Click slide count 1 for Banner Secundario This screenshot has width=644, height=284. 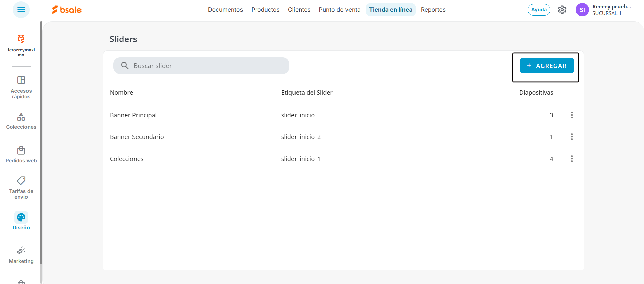point(551,137)
